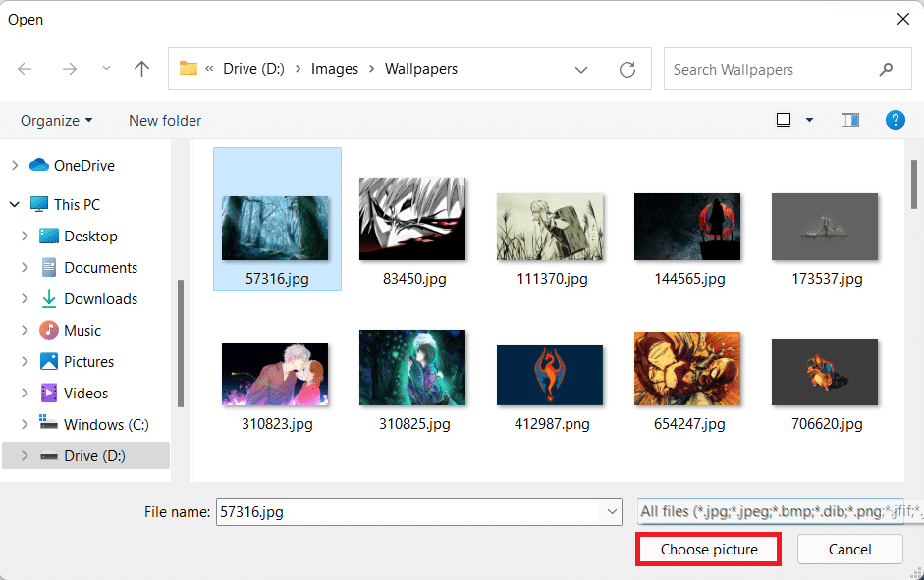Close the Open dialog window
The width and height of the screenshot is (924, 580).
[903, 20]
